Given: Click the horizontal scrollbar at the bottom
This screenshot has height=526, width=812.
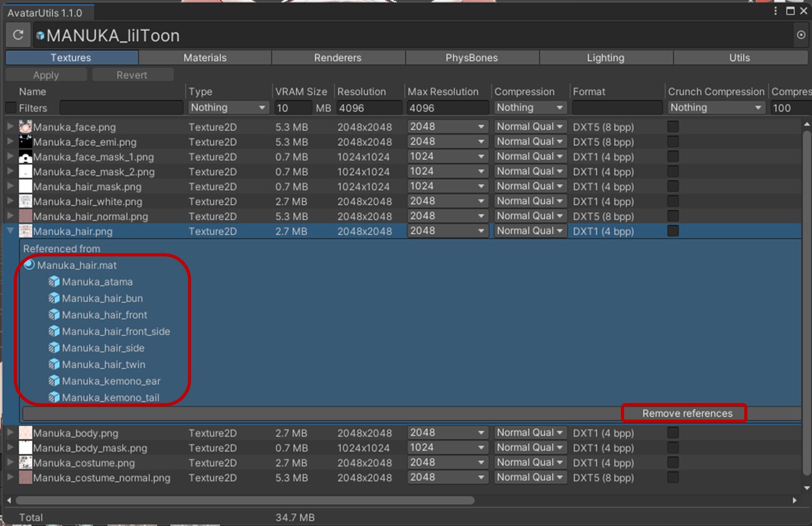Looking at the screenshot, I should 245,500.
